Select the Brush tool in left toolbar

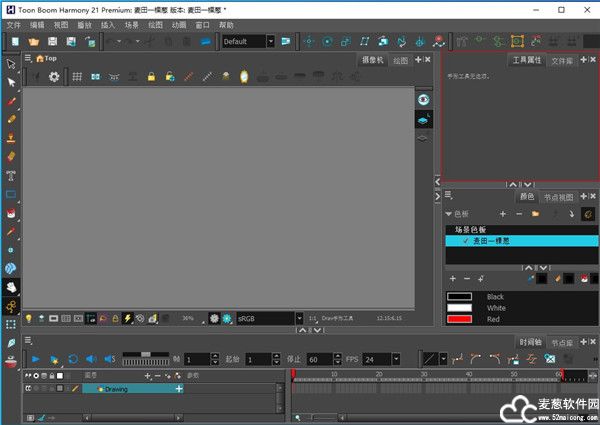point(11,101)
